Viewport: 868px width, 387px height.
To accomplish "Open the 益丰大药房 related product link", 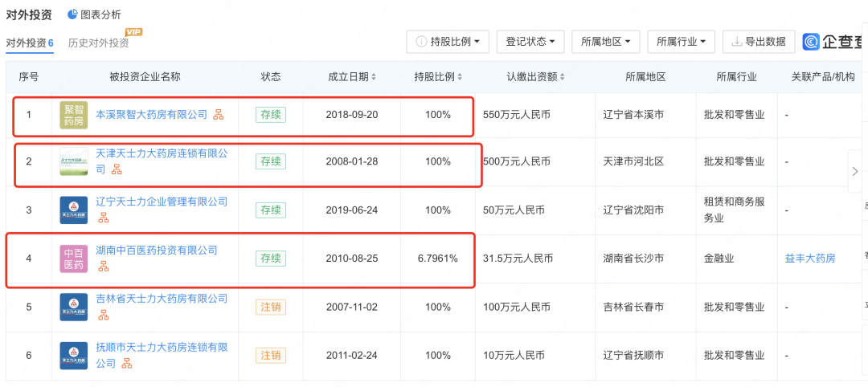I will (x=810, y=259).
